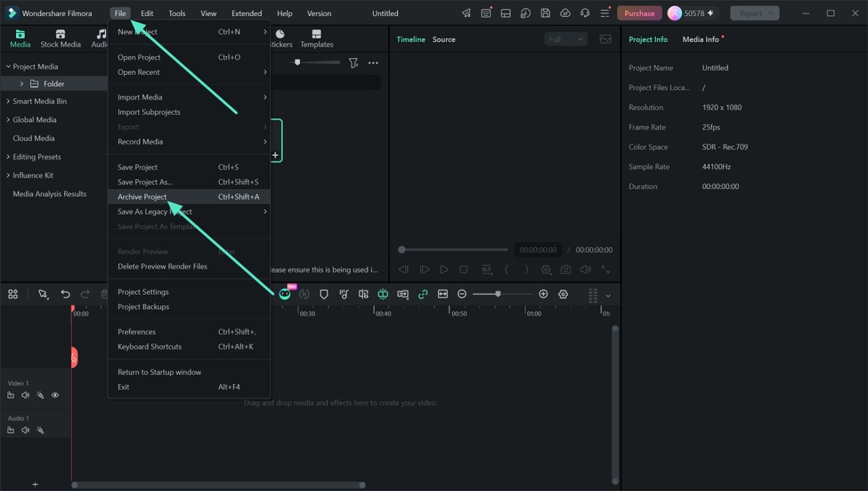The image size is (868, 491).
Task: Lock the Video 1 track
Action: 11,395
